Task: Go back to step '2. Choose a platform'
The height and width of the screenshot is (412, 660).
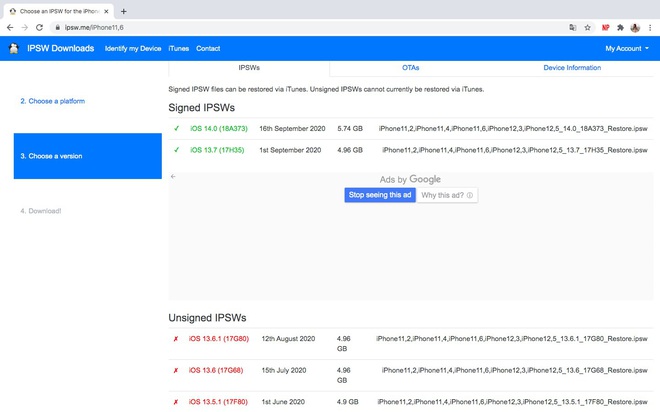Action: (53, 101)
